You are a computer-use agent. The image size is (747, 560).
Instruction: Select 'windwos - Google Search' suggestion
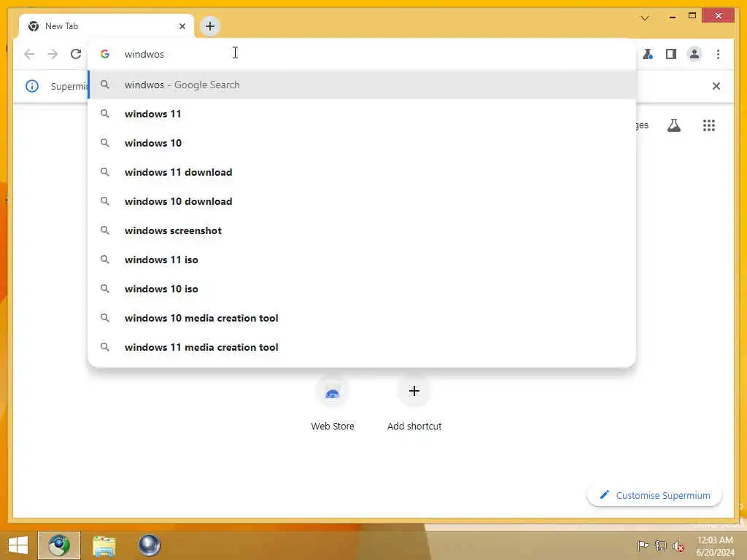pos(362,85)
